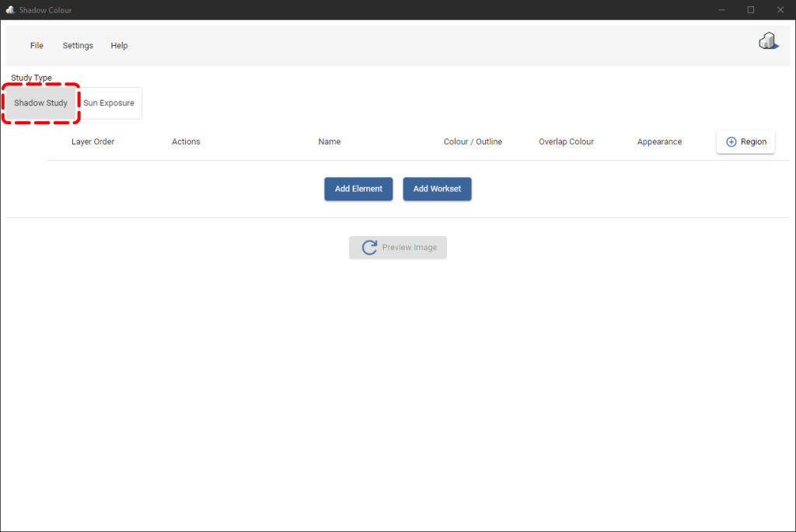
Task: Click the Name column header
Action: pos(329,141)
